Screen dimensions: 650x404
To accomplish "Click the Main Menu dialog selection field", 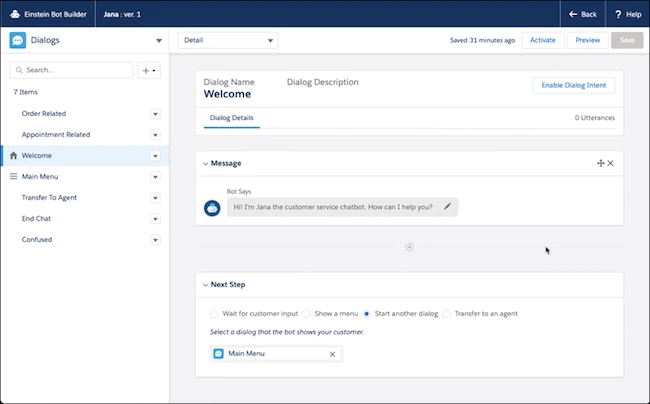I will pos(276,354).
